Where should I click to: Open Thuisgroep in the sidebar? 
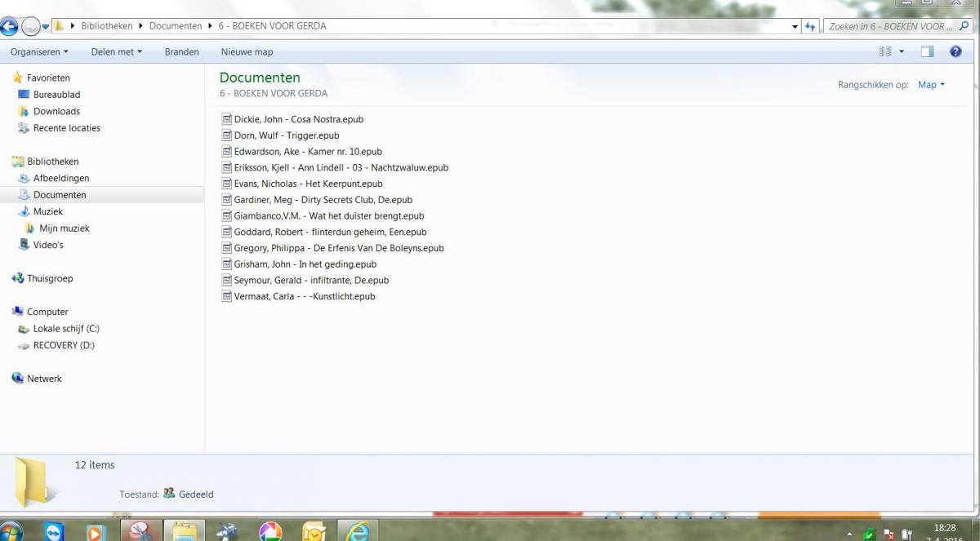50,278
